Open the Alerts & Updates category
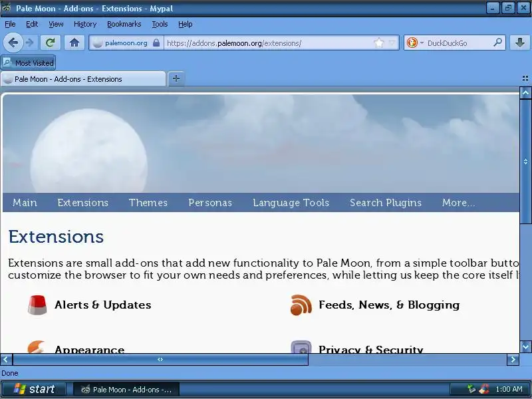This screenshot has width=532, height=399. click(103, 305)
